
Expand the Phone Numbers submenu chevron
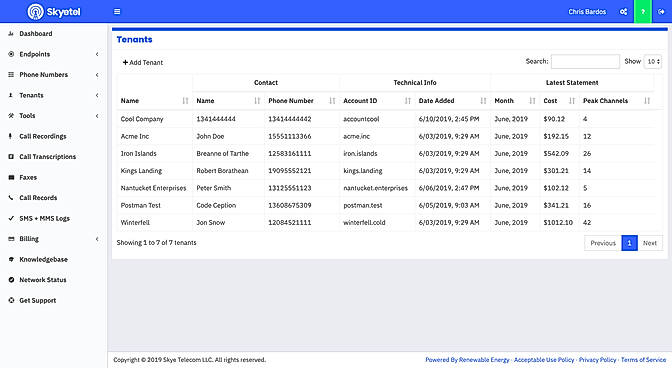pos(97,75)
